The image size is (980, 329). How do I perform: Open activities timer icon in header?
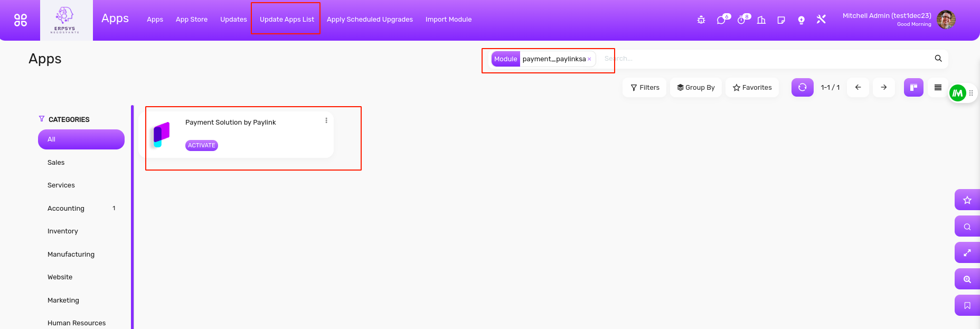click(x=741, y=20)
